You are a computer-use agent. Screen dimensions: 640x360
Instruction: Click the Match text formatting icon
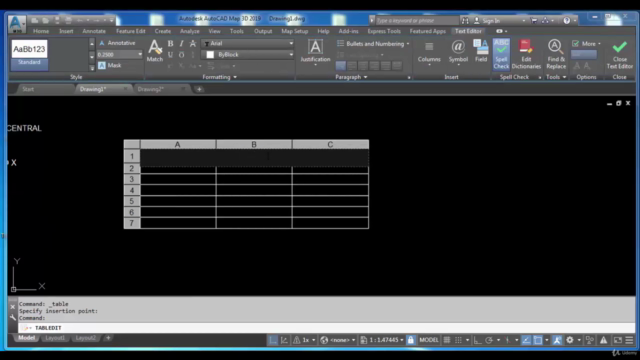(155, 51)
